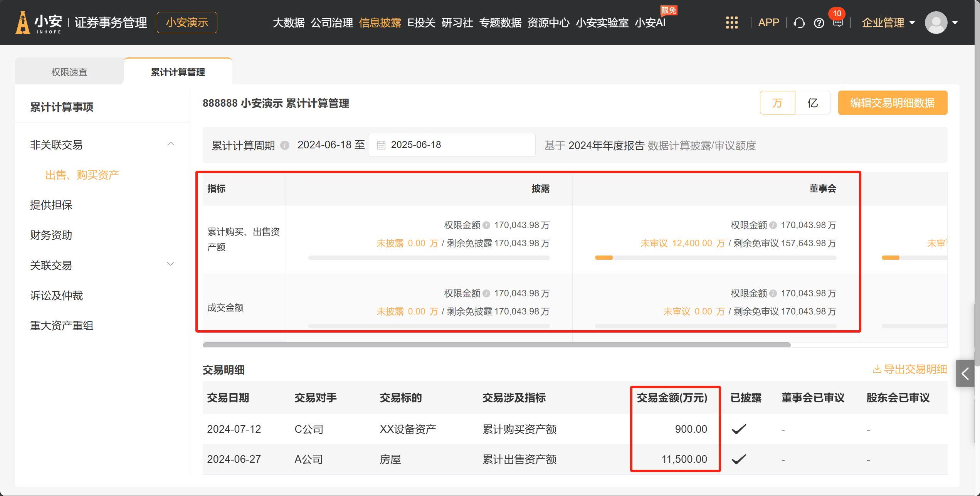Screen dimensions: 980x496
Task: Select 提供担保 in the sidebar
Action: tap(51, 205)
